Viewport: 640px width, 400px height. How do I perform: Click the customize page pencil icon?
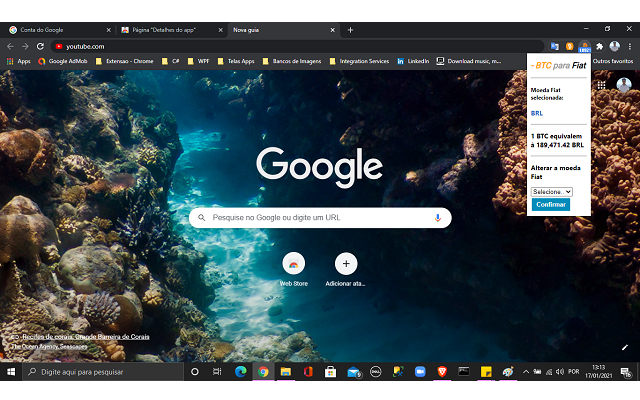625,347
